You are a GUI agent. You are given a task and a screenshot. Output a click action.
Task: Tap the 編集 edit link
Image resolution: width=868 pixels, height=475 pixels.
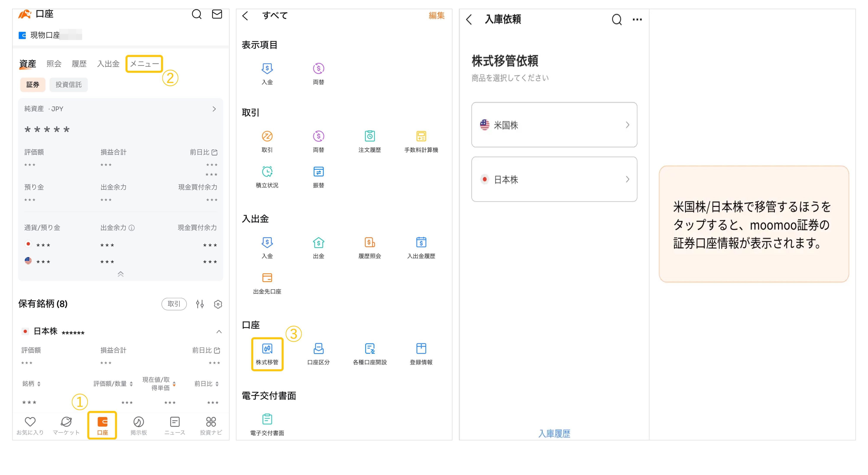pos(436,16)
